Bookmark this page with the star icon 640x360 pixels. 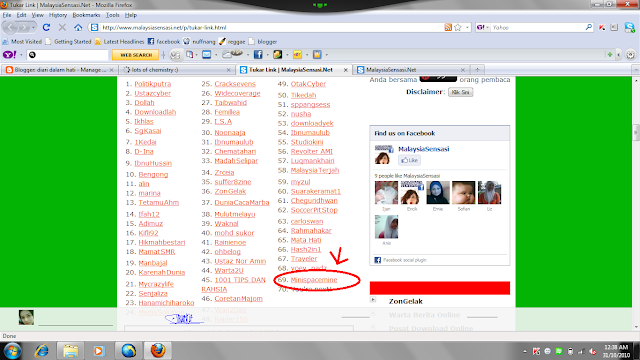(458, 27)
